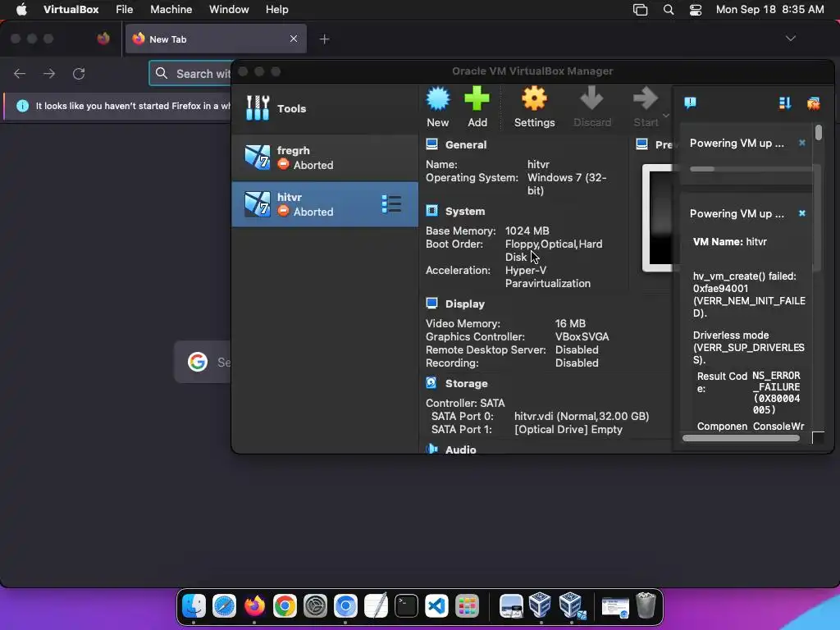
Task: Dismiss the first Powering VM up notification
Action: pyautogui.click(x=802, y=143)
